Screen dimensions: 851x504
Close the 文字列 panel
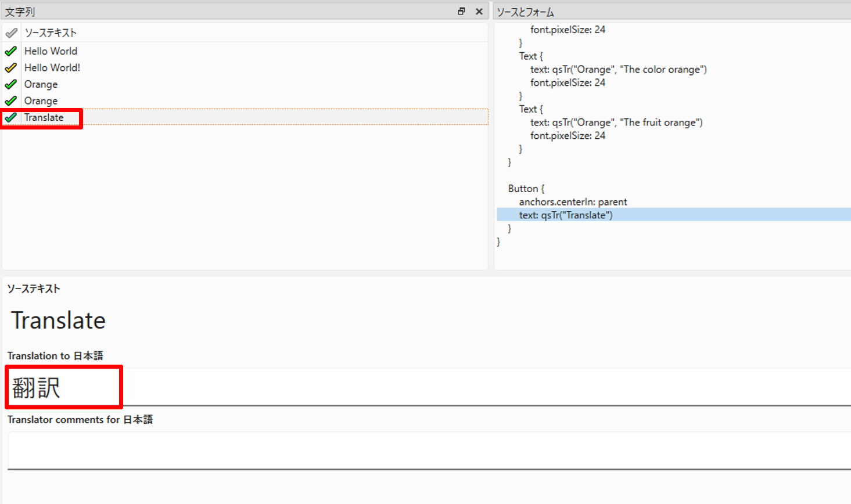pos(479,11)
